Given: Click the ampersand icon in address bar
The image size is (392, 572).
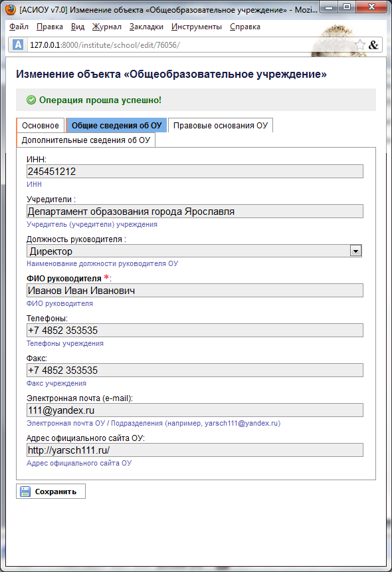Looking at the screenshot, I should (x=373, y=45).
